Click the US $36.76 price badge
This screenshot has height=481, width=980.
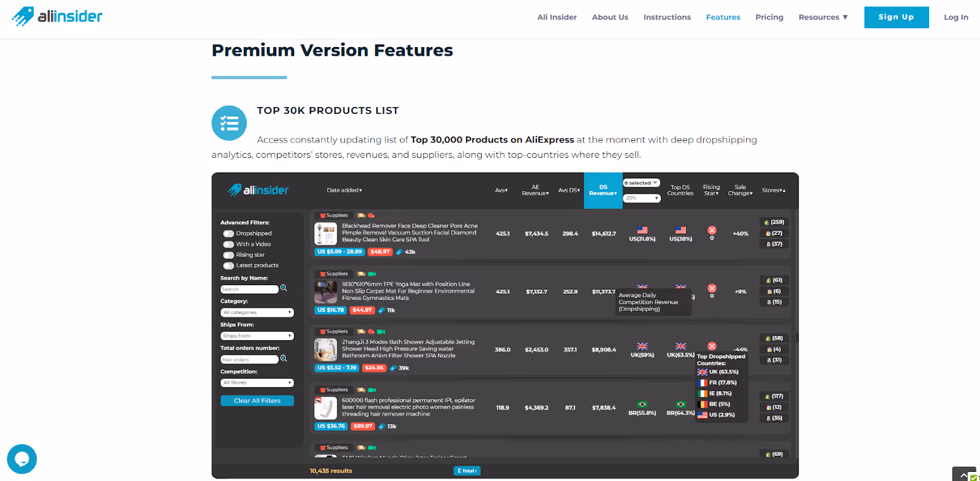coord(331,427)
